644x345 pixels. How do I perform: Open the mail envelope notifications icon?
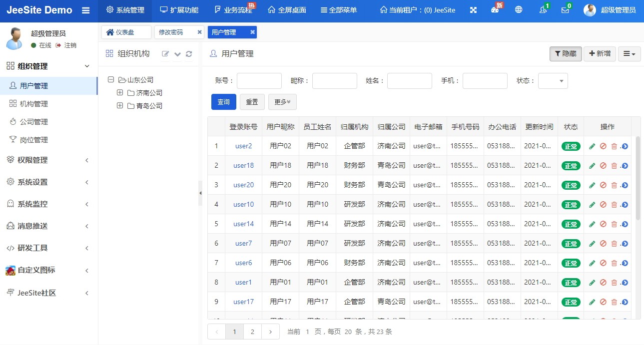[565, 10]
